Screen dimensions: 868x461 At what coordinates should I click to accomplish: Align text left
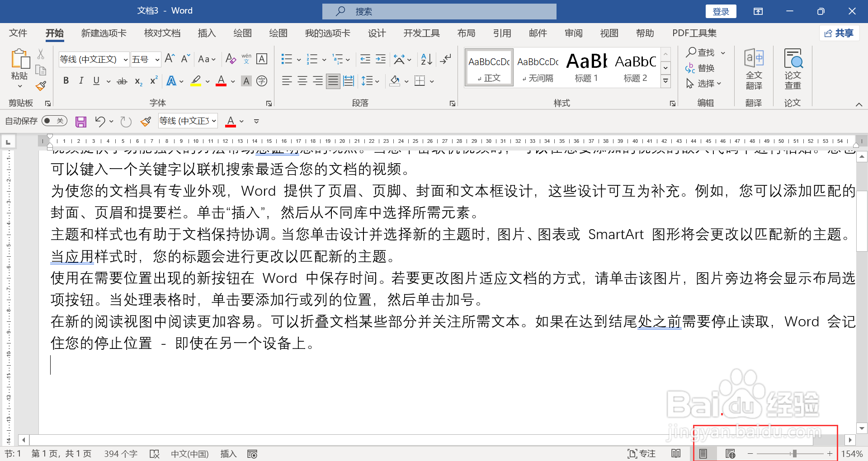287,81
